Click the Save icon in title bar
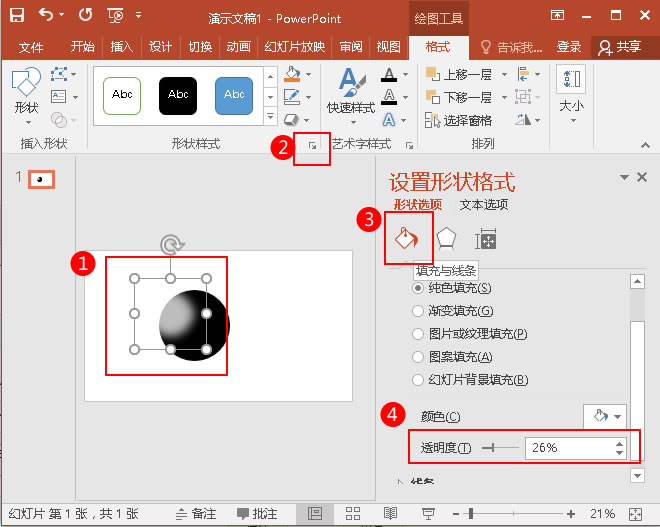Screen dimensions: 660x527 pos(17,15)
